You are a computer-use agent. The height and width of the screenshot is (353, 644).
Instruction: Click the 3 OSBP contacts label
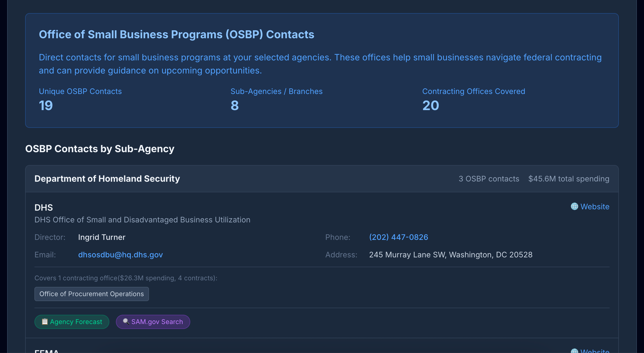(488, 178)
